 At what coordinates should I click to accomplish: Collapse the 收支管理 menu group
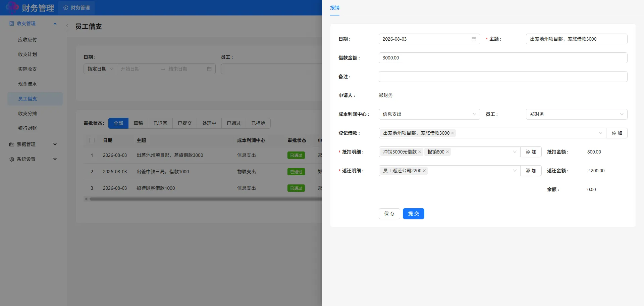pos(55,24)
